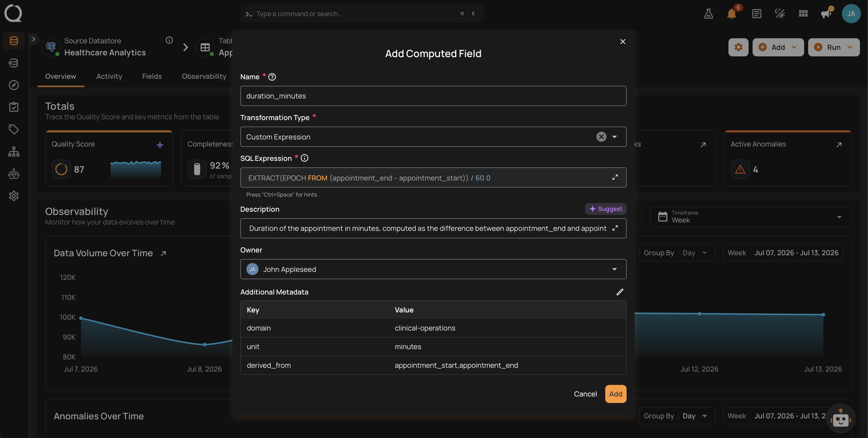Open the tags sidebar icon

(14, 129)
